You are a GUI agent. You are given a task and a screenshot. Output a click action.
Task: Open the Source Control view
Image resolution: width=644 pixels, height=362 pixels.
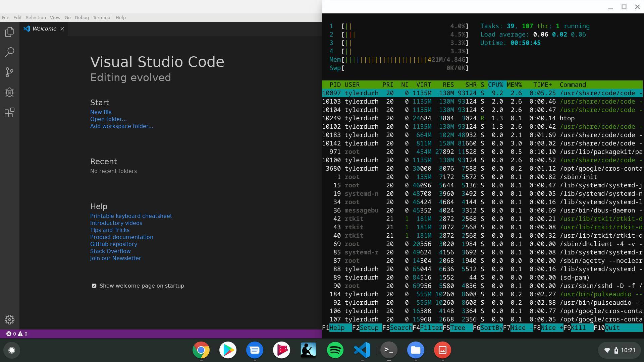(9, 72)
